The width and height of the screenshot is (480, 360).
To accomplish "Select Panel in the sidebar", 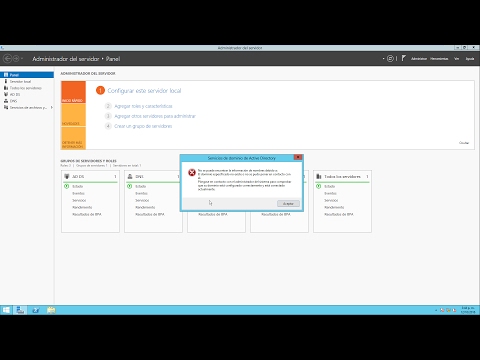I will pos(27,75).
